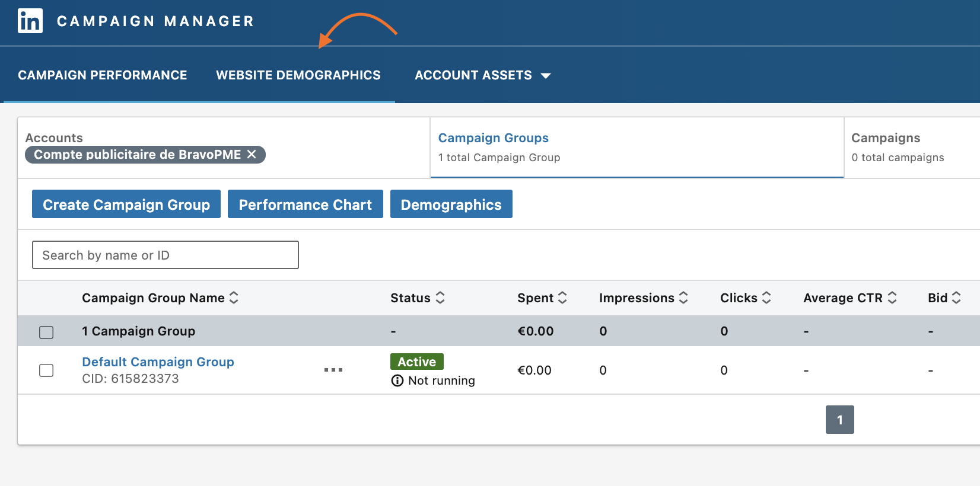Click the Campaign Manager title
The height and width of the screenshot is (486, 980).
coord(155,21)
